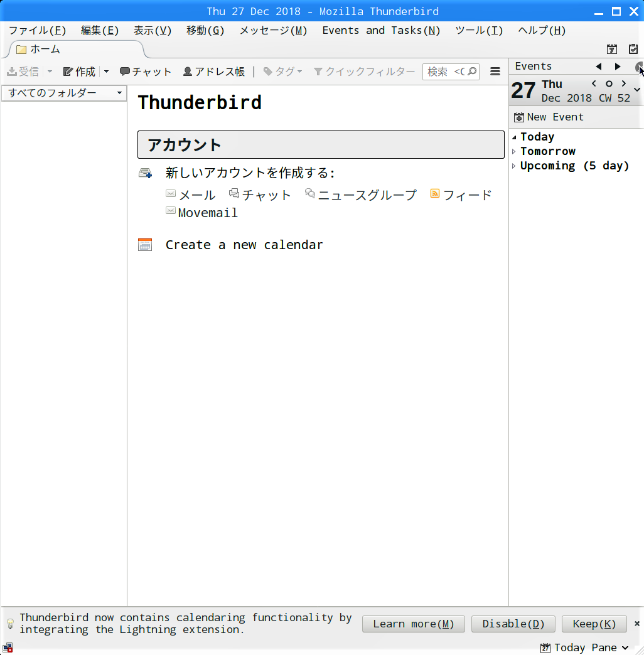Click Create a new calendar link
644x655 pixels.
[x=244, y=245]
